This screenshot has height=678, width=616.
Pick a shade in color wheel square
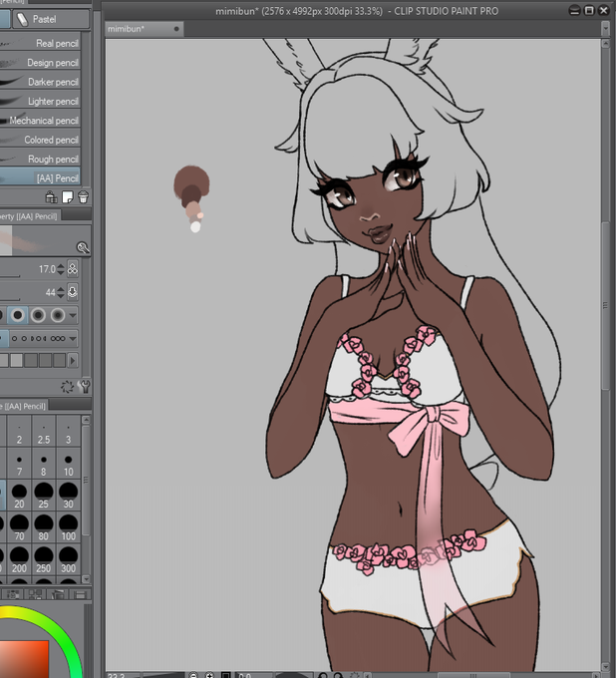pyautogui.click(x=24, y=659)
